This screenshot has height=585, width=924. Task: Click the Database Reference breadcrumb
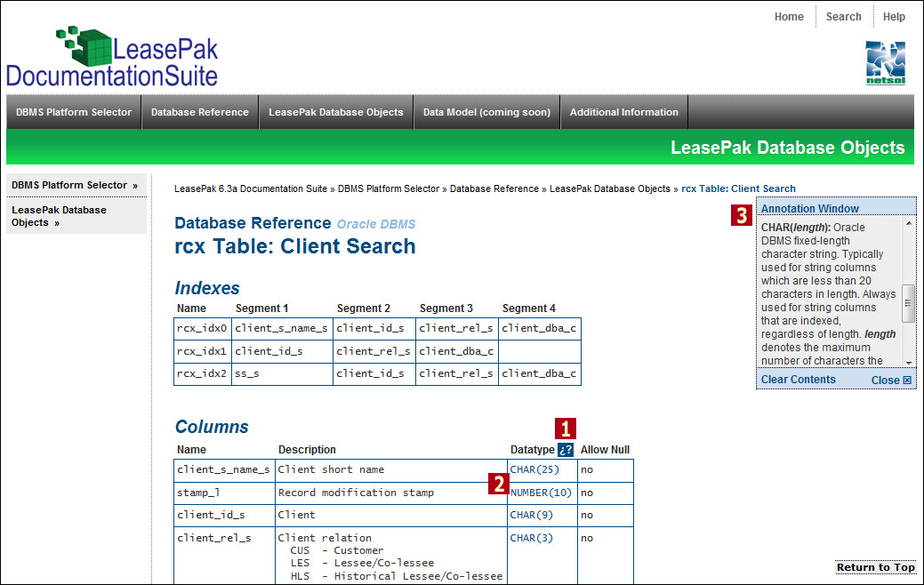494,188
